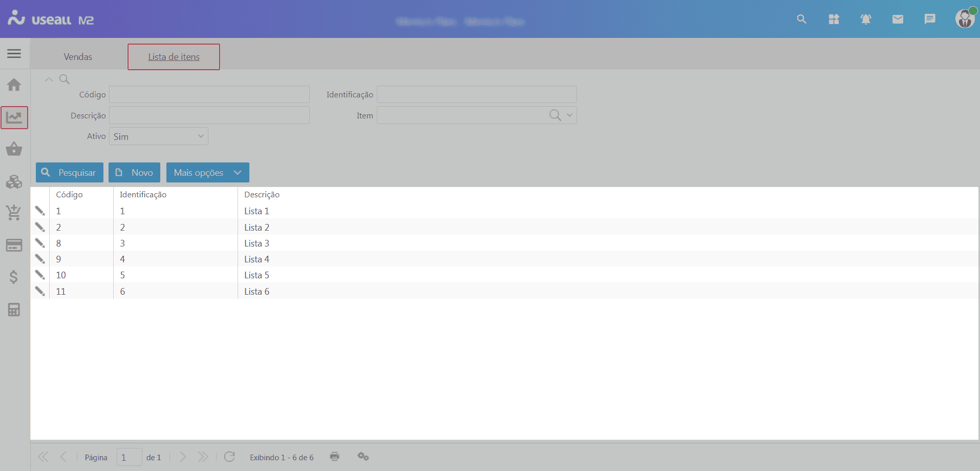Click the Pesquisar button
980x471 pixels.
coord(70,173)
